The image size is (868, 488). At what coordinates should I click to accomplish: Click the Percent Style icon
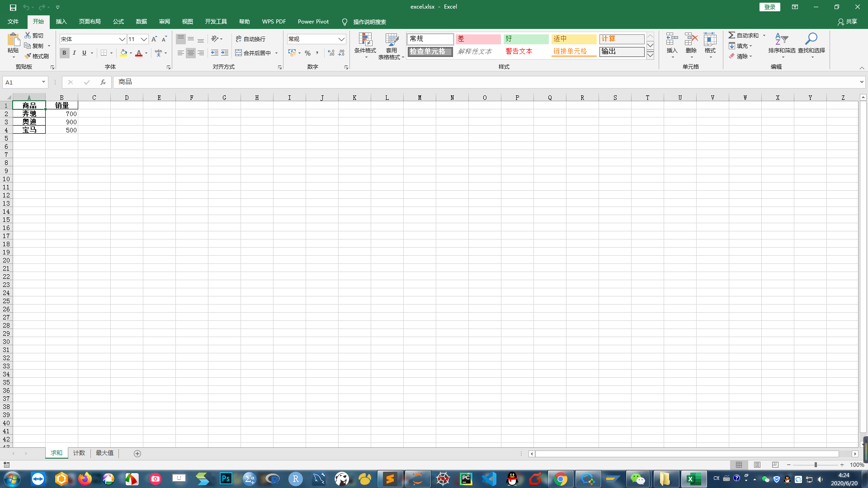[307, 53]
